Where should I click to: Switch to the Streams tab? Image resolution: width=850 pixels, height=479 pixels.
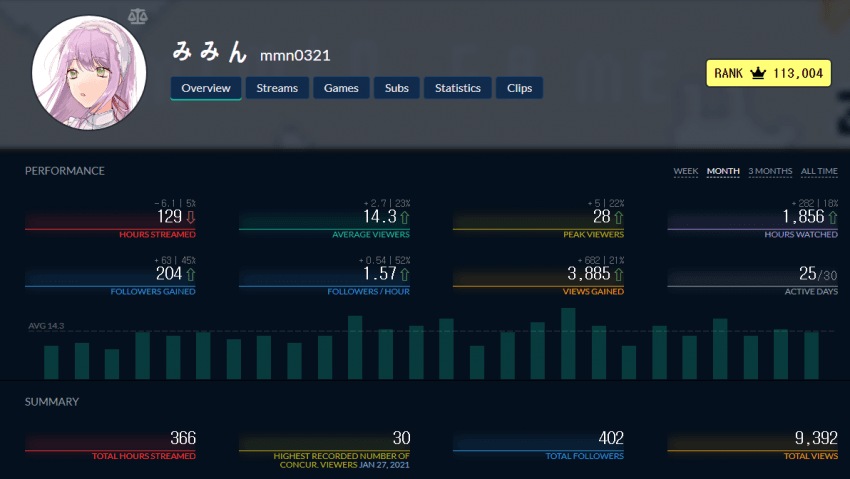[x=277, y=88]
